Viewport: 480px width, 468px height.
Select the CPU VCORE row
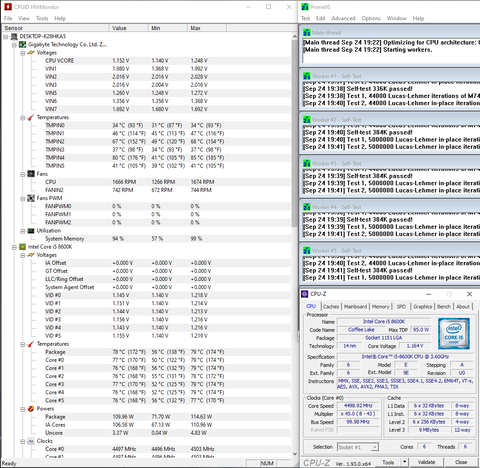coord(167,61)
